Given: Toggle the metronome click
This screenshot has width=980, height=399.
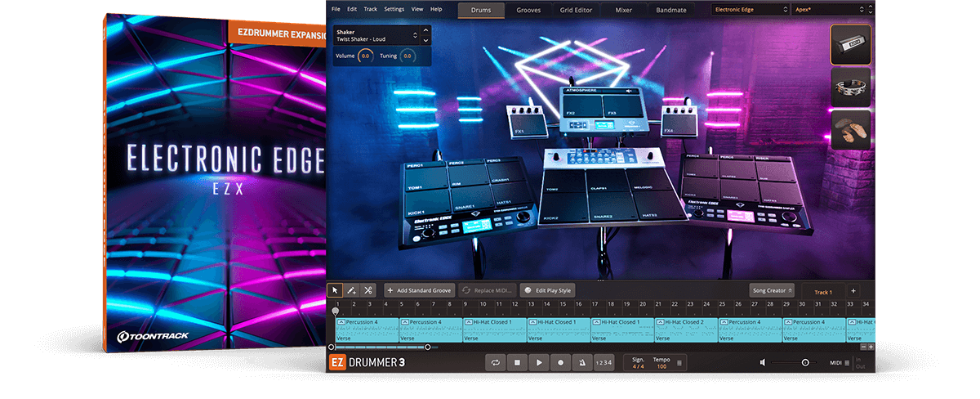Looking at the screenshot, I should pos(581,361).
